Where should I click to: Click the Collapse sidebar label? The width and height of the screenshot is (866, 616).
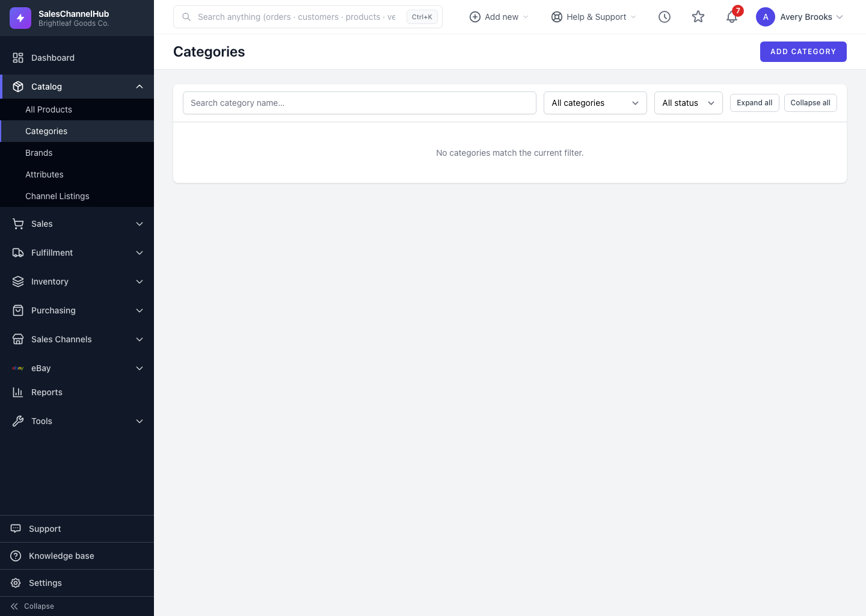coord(39,606)
